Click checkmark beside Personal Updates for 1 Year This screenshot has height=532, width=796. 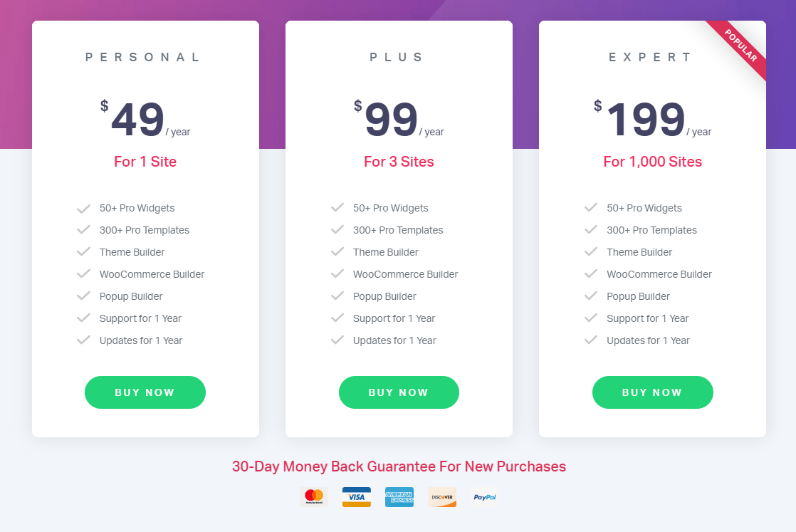tap(83, 340)
